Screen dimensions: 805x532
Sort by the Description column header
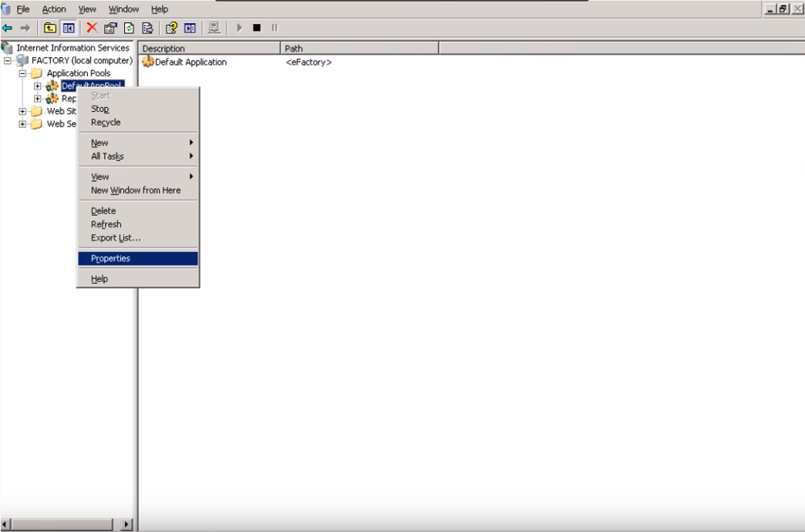(210, 49)
